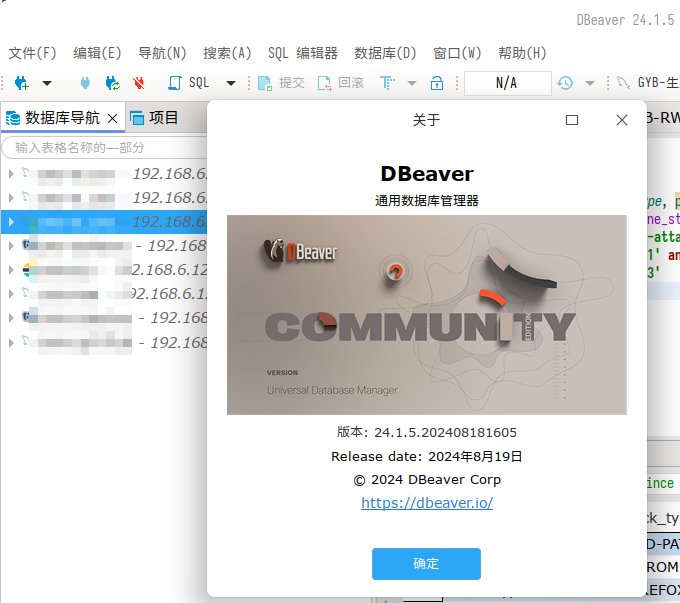The image size is (680, 603).
Task: Open the history clock dropdown arrow
Action: (x=590, y=83)
